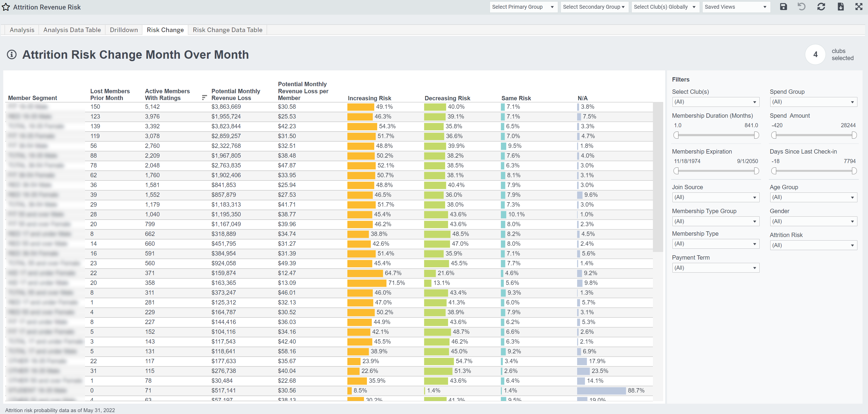Open the Attrition Risk filter dropdown

813,245
